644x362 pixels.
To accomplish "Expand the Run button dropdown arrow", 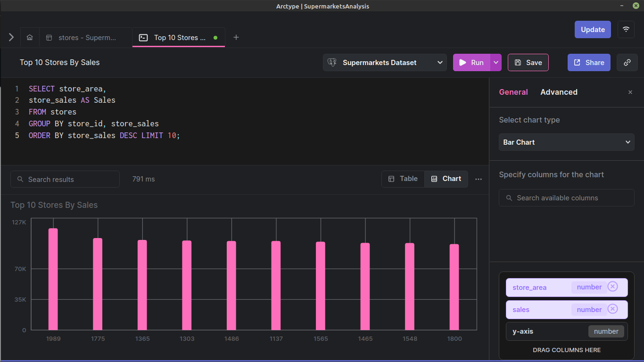I will point(495,62).
